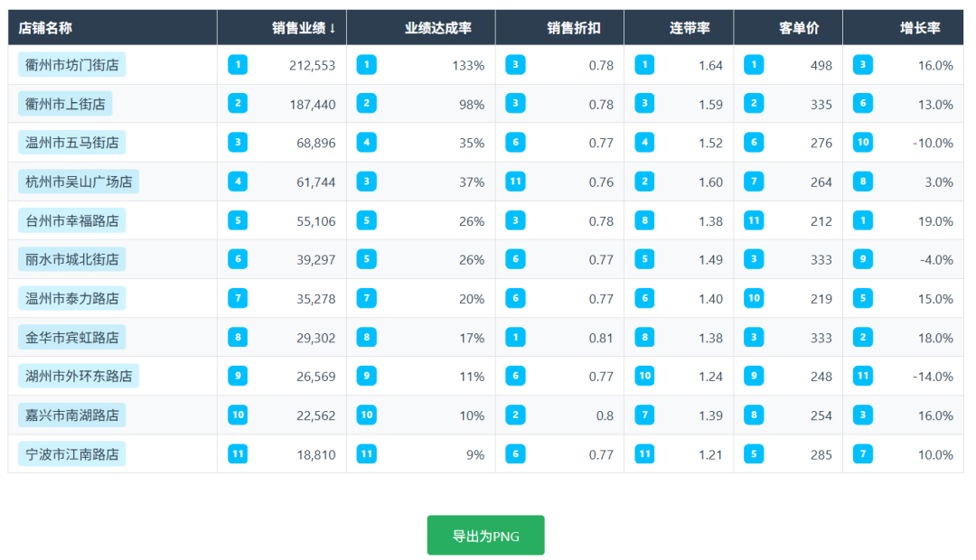Select store tag 温州市泰力路店

click(x=71, y=299)
